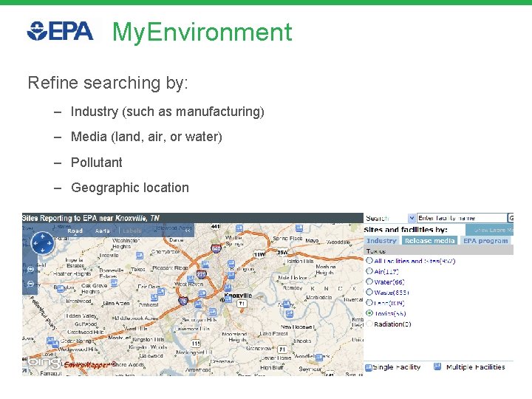
Task: Open the Industry tab
Action: (382, 241)
